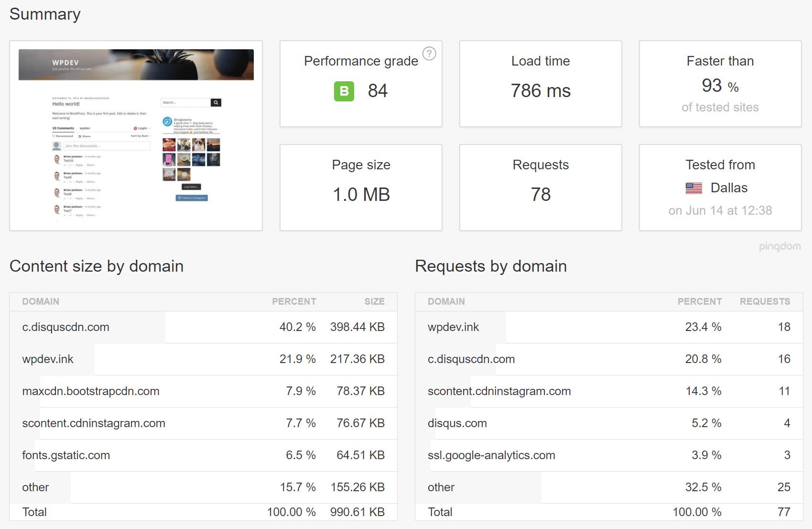Click Brian Jackson's avatar on the Test10 comment
Viewport: 812px width, 529px height.
(x=56, y=159)
